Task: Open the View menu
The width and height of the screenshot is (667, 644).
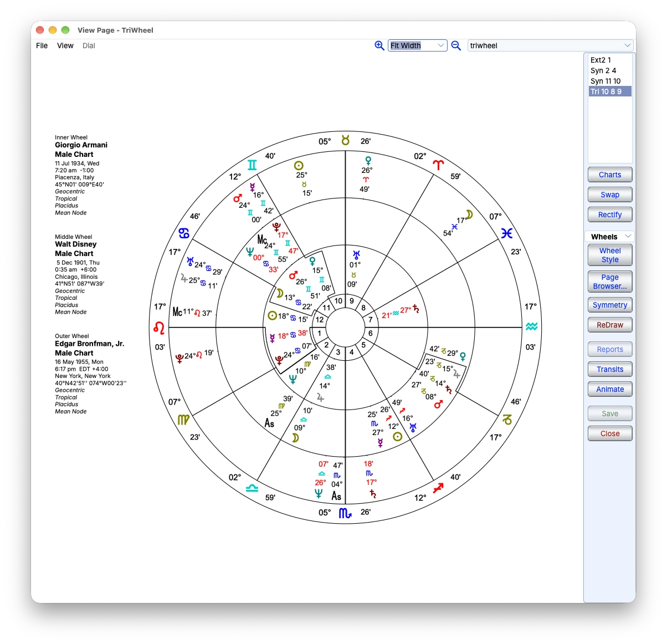Action: click(x=65, y=45)
